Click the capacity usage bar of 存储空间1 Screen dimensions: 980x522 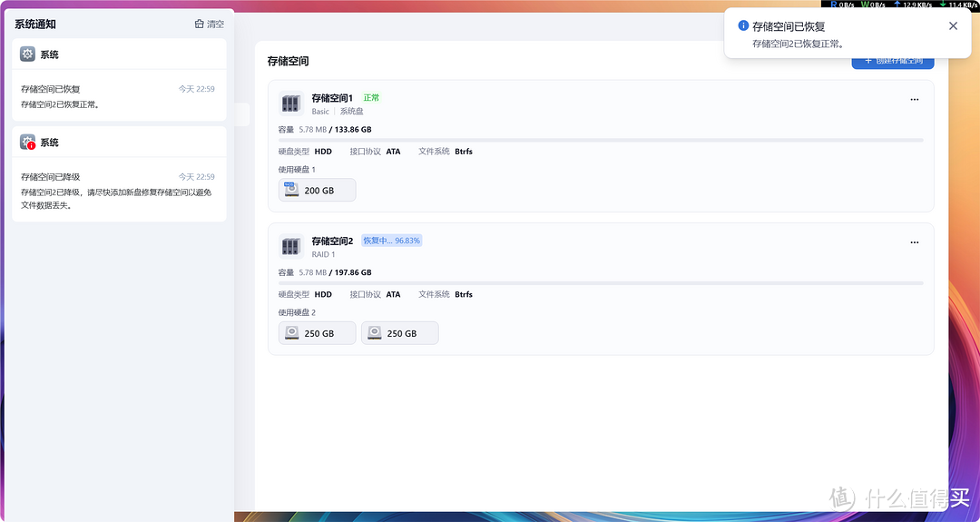(601, 141)
